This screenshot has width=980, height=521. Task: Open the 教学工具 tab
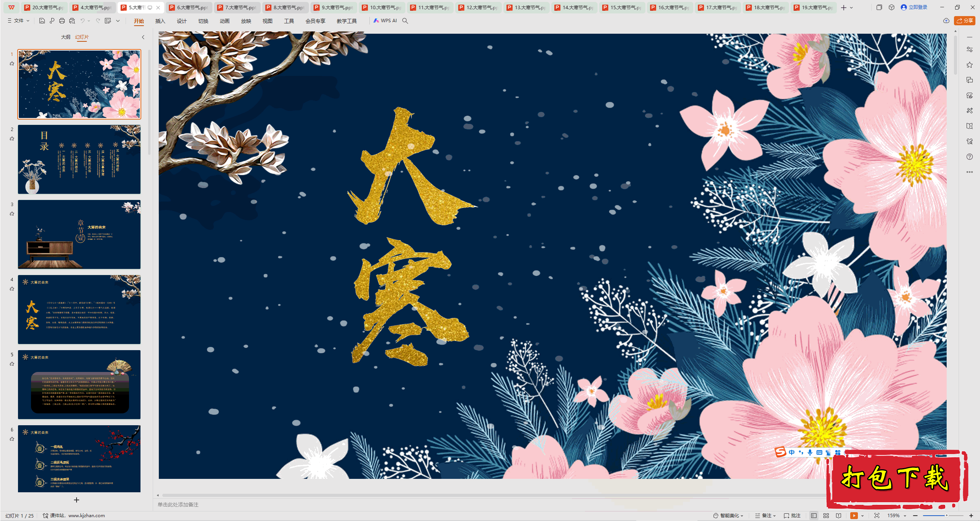pos(346,21)
